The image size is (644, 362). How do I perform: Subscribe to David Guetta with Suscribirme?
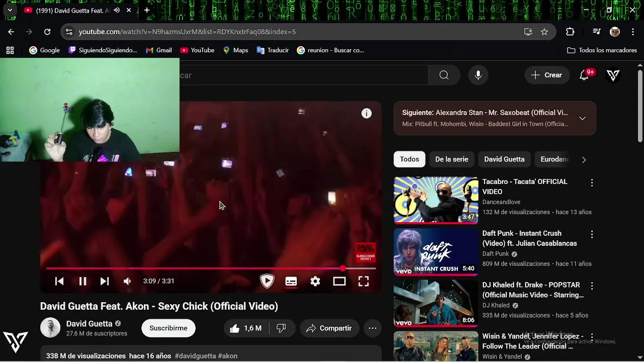169,328
